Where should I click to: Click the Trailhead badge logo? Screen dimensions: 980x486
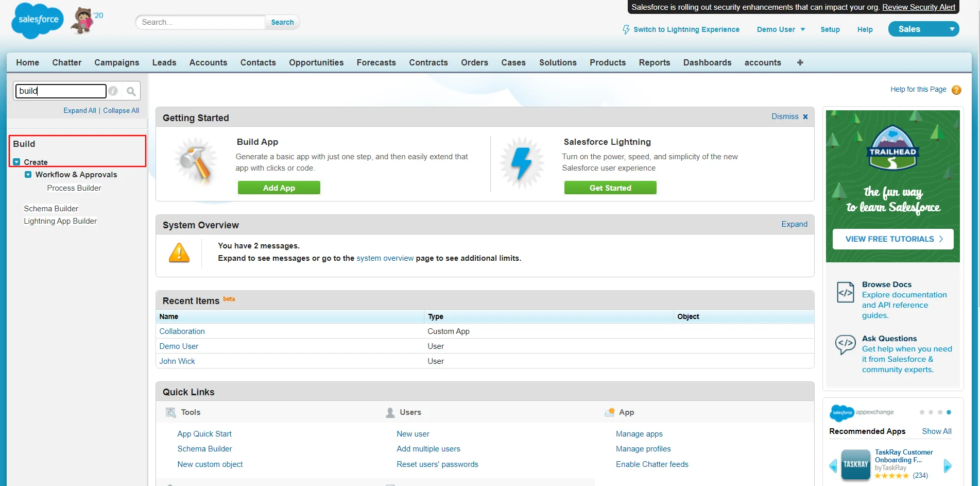tap(892, 148)
